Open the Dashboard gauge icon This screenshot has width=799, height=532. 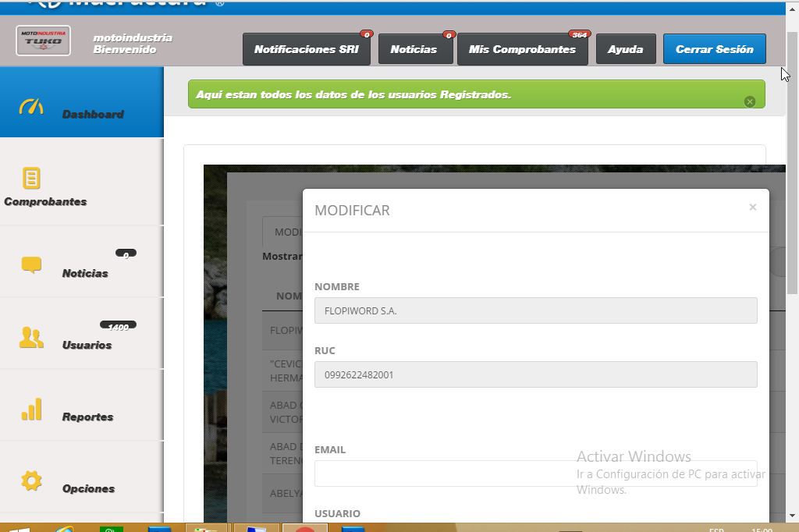[31, 107]
